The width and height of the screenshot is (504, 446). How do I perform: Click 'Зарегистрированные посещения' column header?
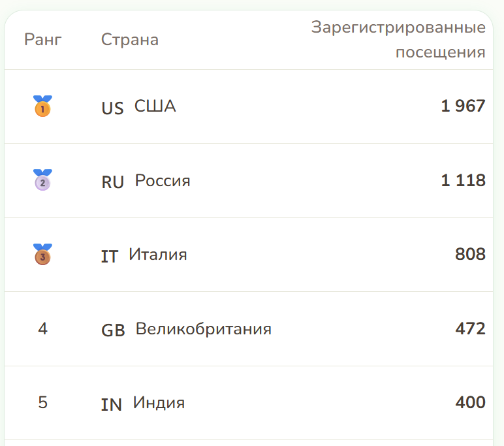point(398,40)
